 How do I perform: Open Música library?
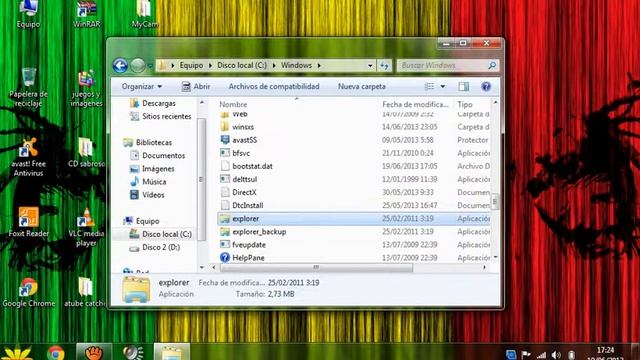pyautogui.click(x=148, y=182)
